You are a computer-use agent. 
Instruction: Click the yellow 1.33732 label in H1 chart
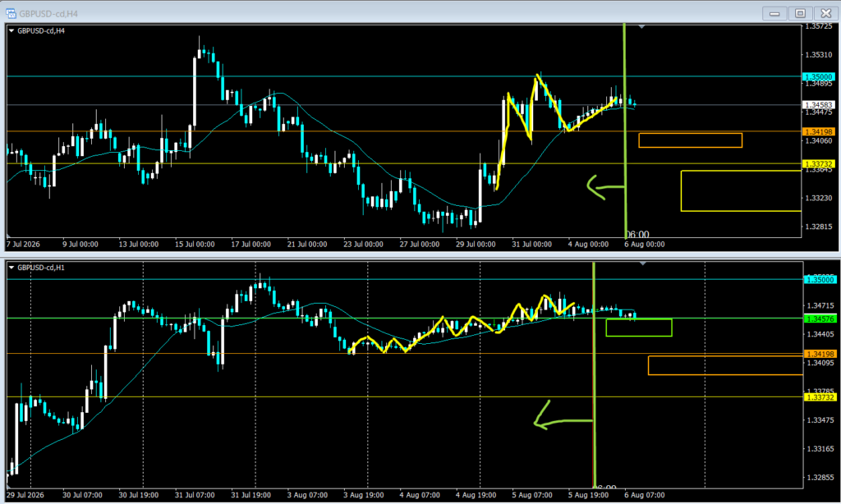820,397
